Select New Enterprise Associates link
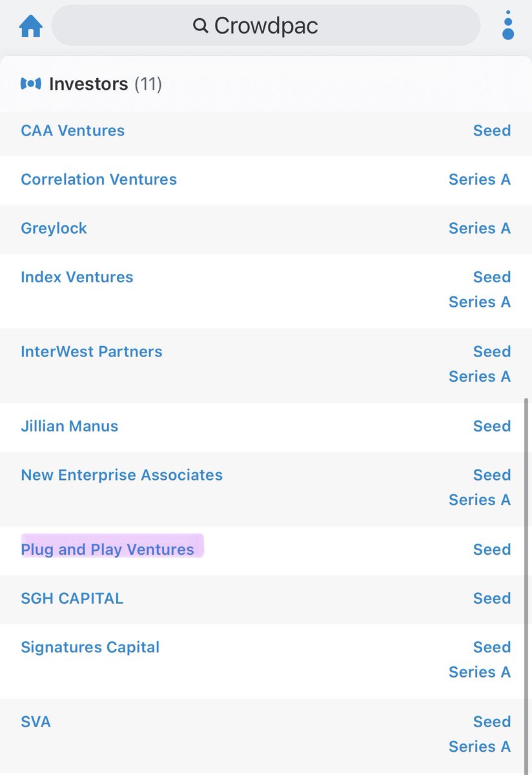Screen dimensions: 532x775 [121, 475]
